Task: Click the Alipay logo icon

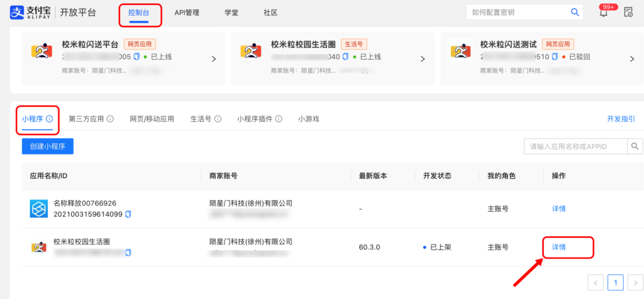Action: (x=18, y=13)
